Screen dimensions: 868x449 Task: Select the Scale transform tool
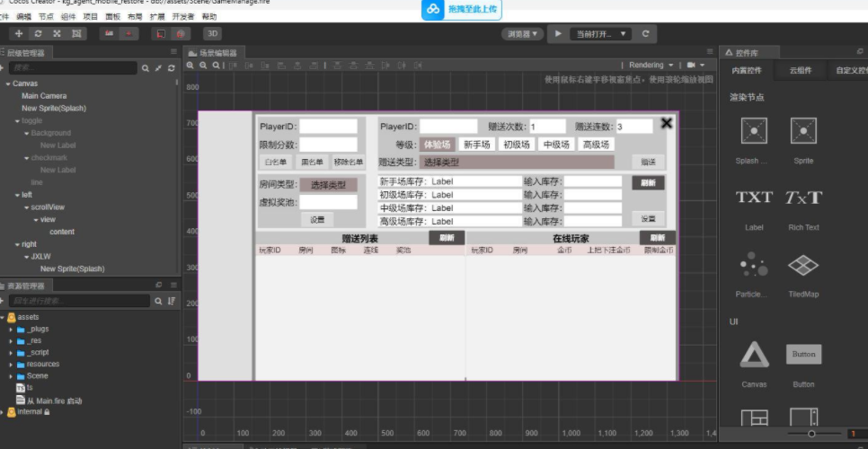[x=57, y=34]
